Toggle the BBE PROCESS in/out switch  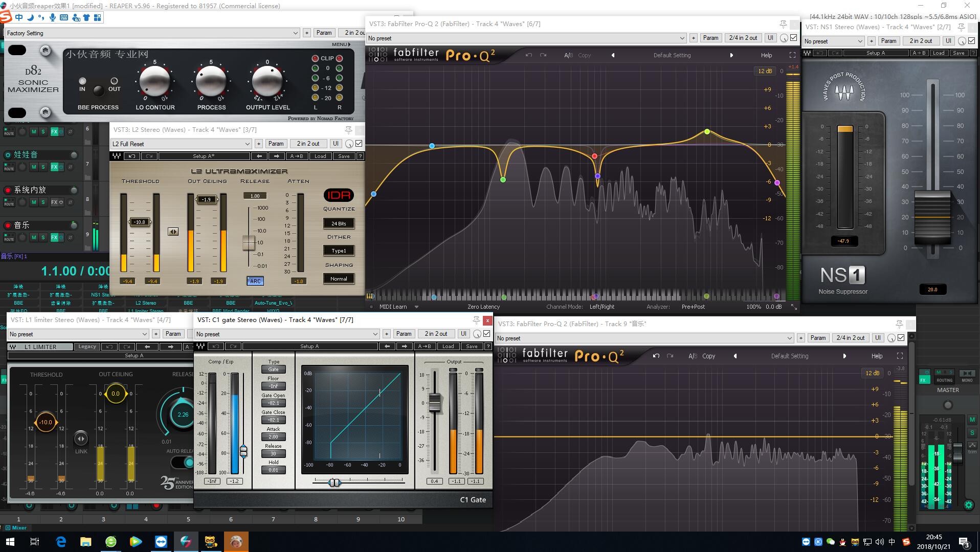(x=98, y=91)
